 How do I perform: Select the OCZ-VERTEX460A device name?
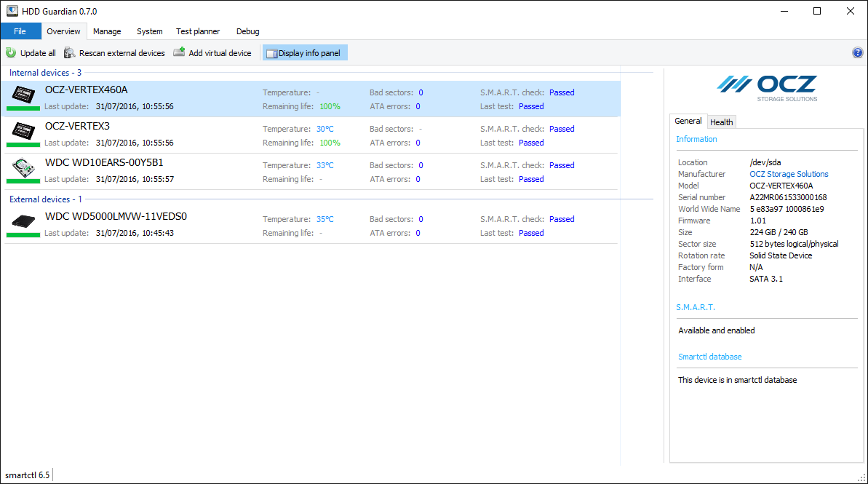pos(86,90)
